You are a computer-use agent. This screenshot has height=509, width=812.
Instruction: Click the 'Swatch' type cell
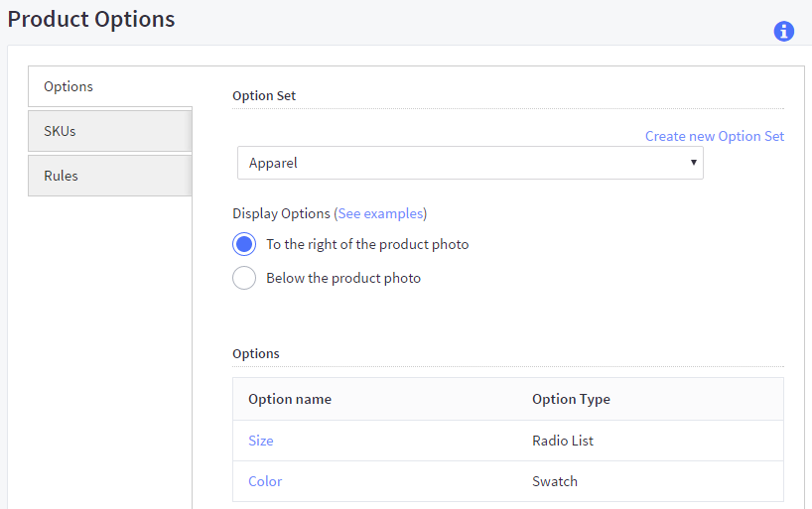pyautogui.click(x=555, y=481)
